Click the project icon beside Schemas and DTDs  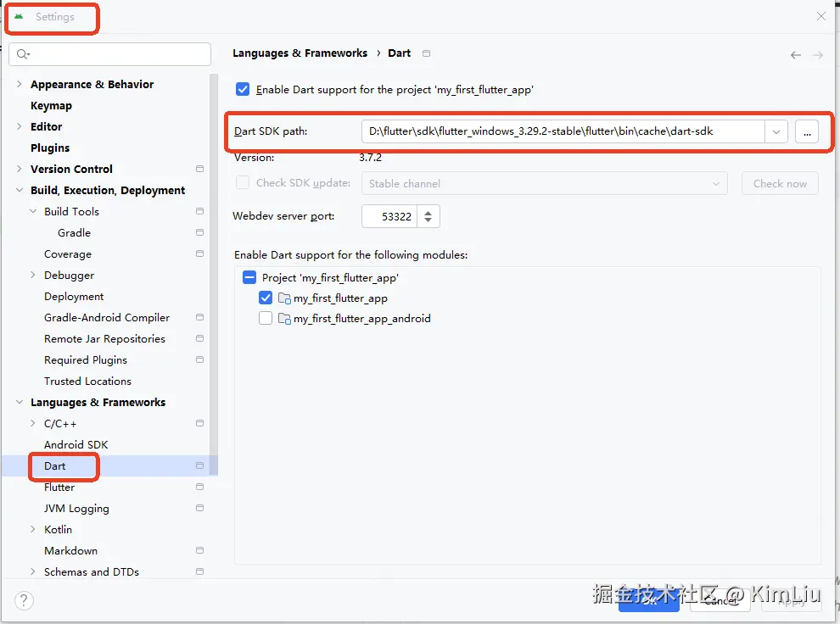click(200, 571)
